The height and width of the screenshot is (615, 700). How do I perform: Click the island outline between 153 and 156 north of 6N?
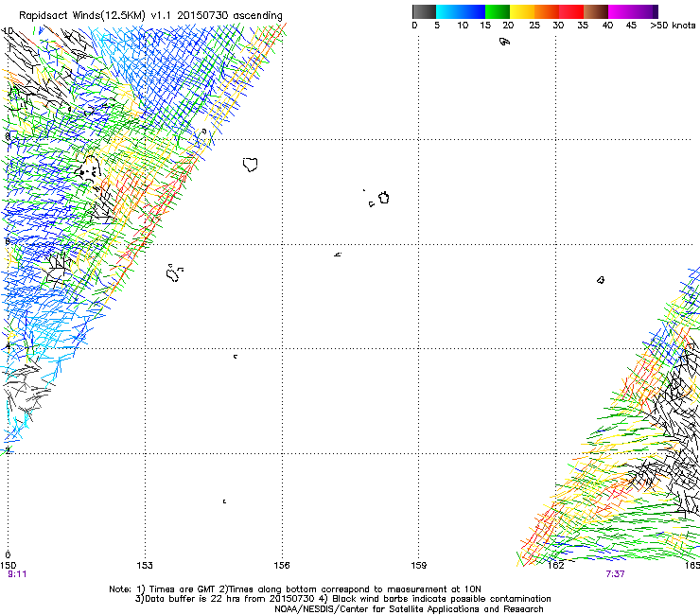coord(251,165)
